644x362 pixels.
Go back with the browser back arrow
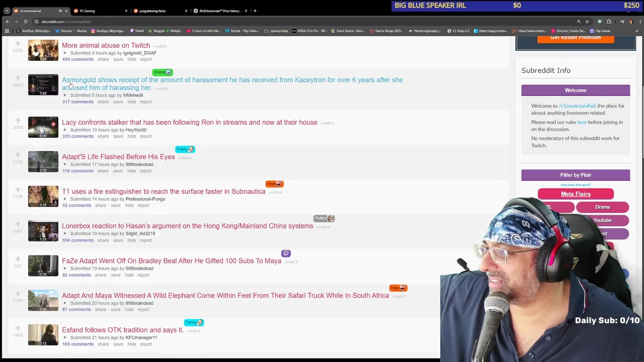pos(7,22)
